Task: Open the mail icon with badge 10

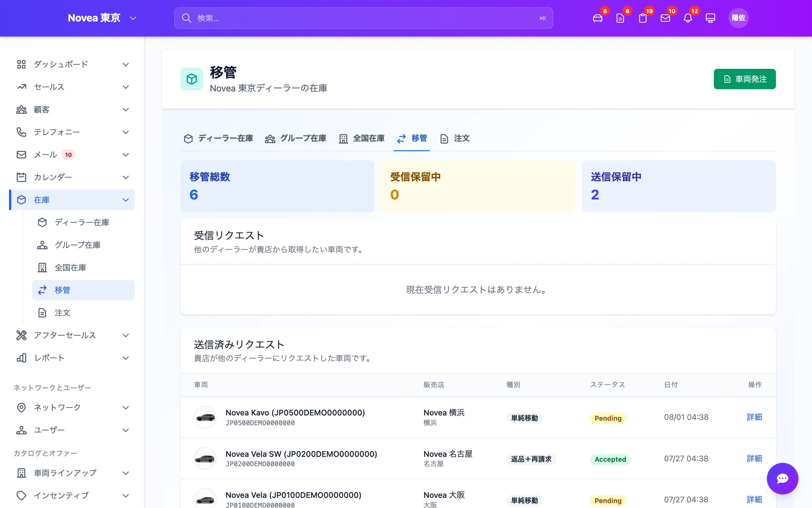Action: [665, 18]
